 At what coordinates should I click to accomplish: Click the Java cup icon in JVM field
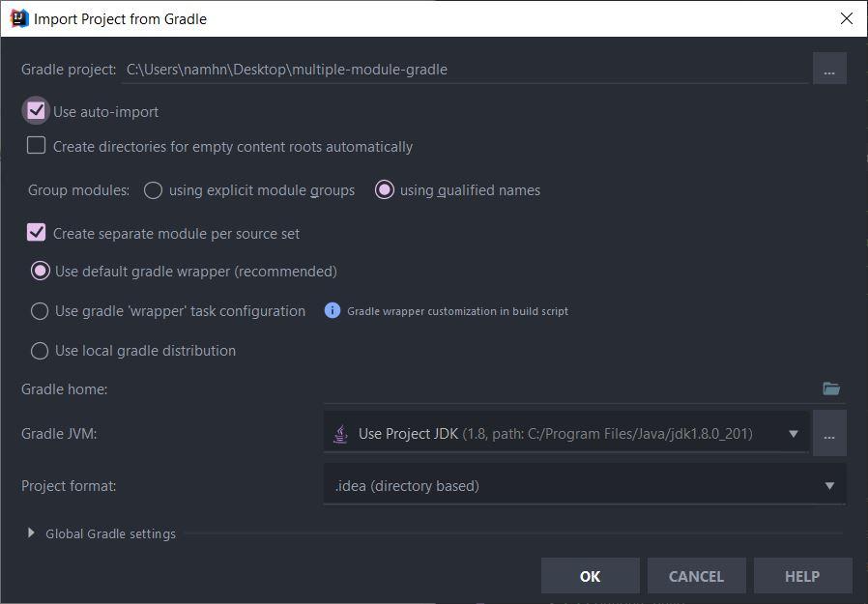(340, 434)
